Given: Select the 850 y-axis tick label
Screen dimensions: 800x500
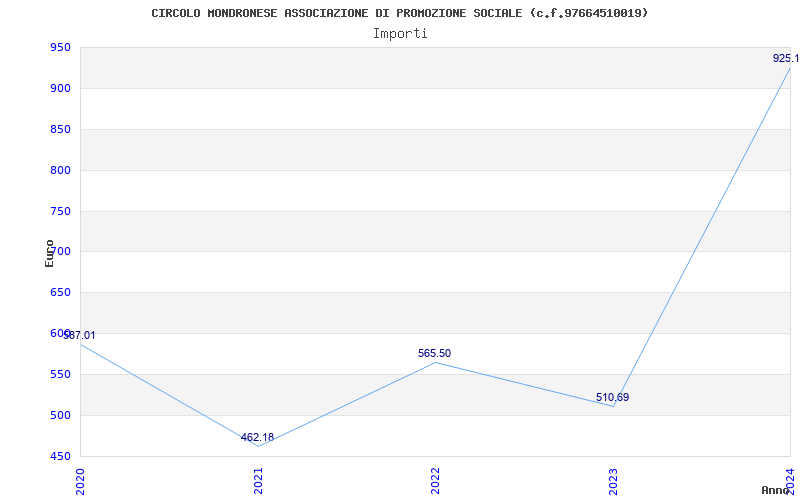Looking at the screenshot, I should 60,130.
